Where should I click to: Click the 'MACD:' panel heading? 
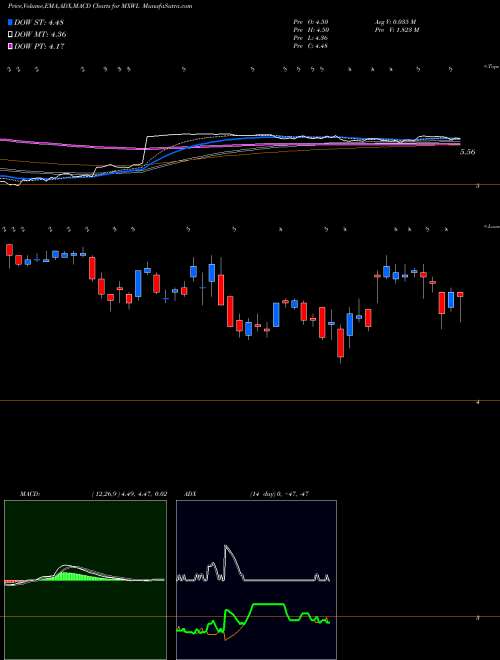[x=30, y=494]
